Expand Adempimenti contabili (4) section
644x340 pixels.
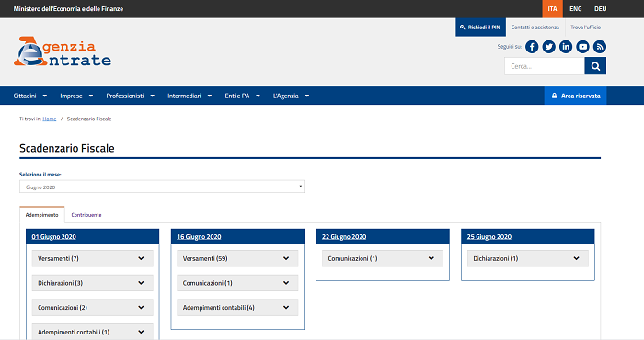coord(237,307)
